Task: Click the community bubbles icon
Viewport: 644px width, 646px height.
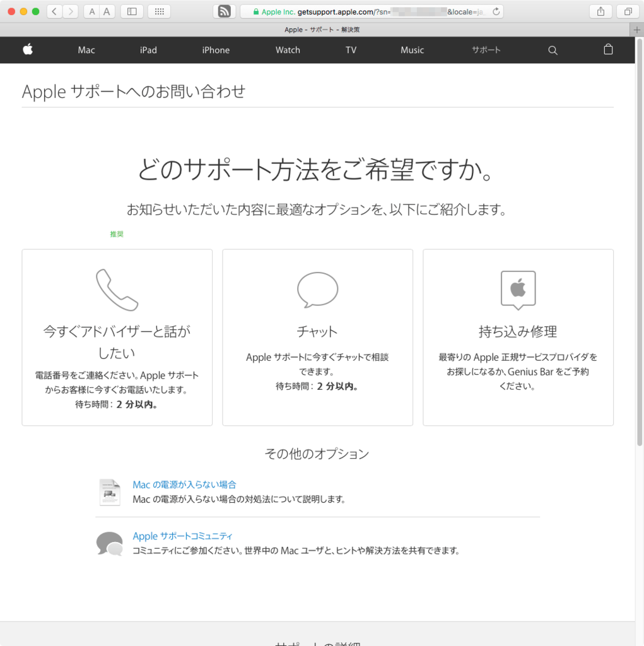Action: click(x=110, y=543)
